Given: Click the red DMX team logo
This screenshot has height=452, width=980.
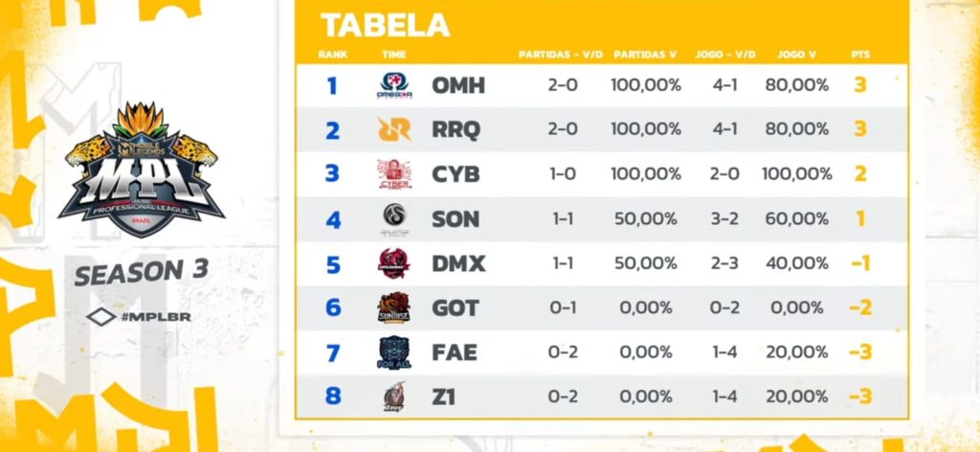Looking at the screenshot, I should click(x=394, y=263).
